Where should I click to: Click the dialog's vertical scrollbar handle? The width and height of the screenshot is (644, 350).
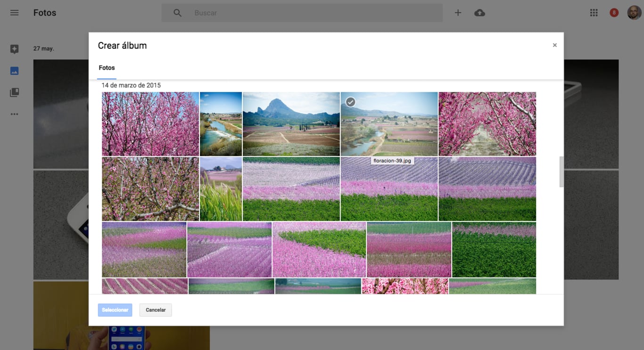tap(561, 171)
